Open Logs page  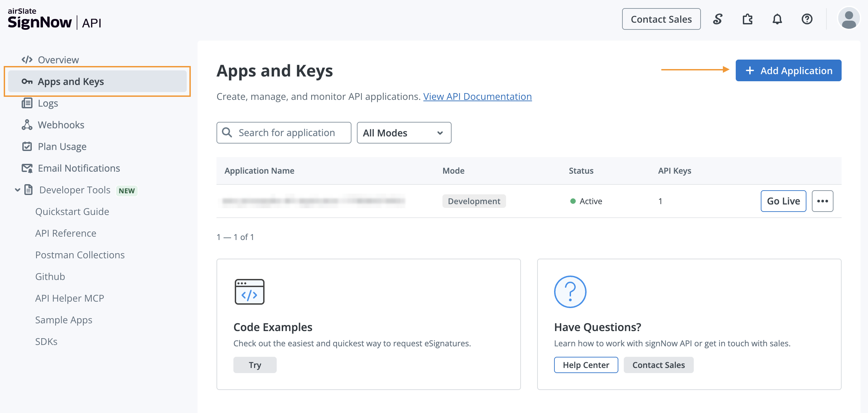[x=48, y=103]
